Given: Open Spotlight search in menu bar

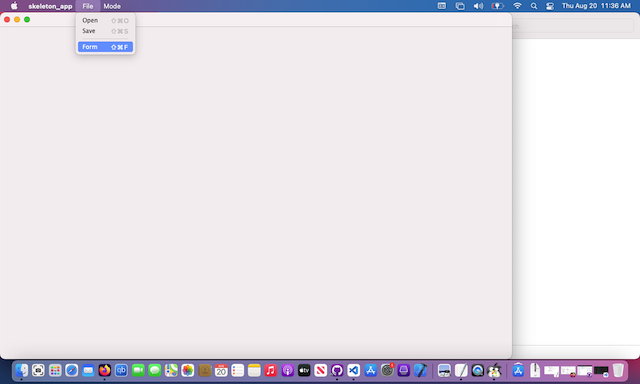Looking at the screenshot, I should [534, 6].
